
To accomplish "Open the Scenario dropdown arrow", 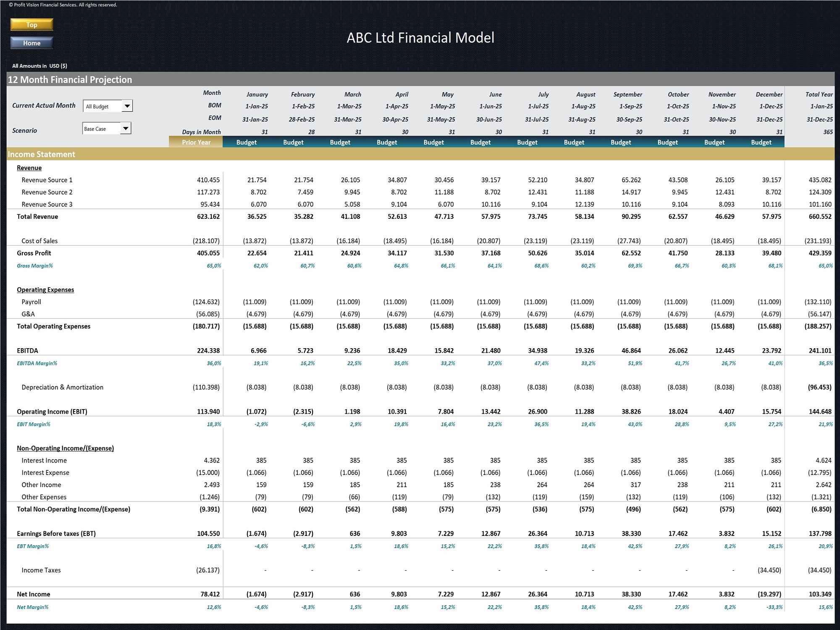I will (x=126, y=129).
